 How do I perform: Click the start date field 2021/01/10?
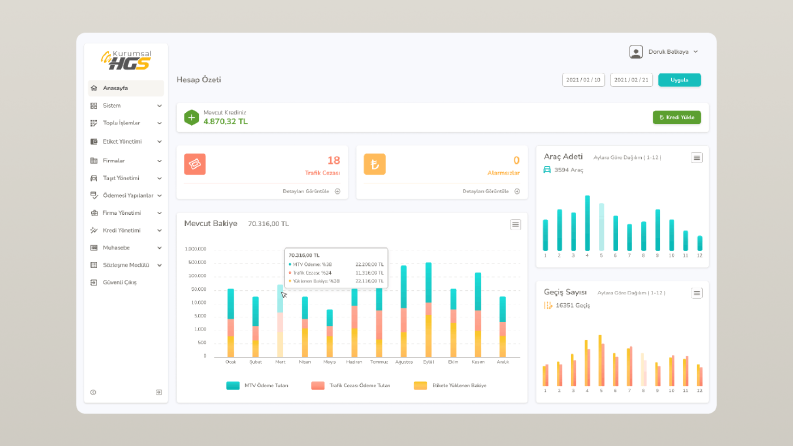pos(583,80)
